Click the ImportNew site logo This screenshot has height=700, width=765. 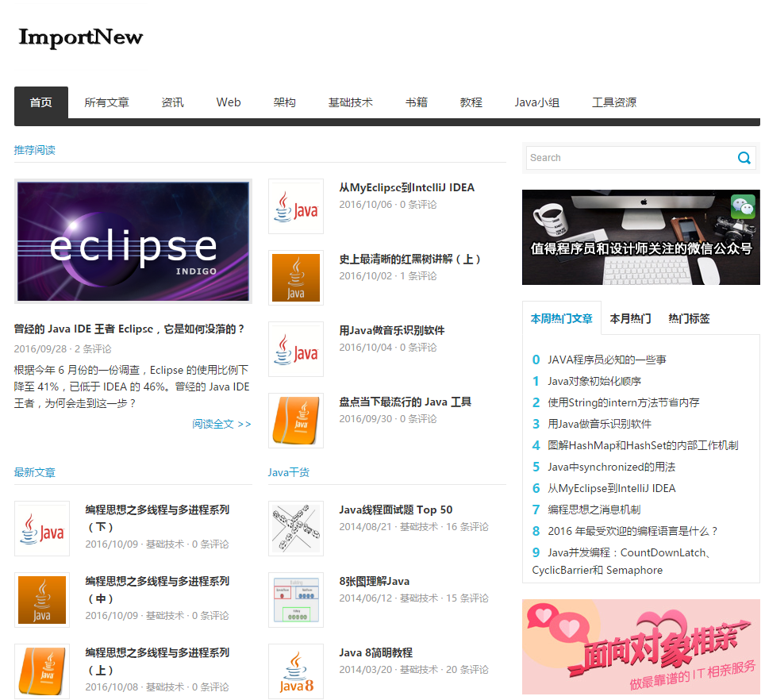coord(80,37)
